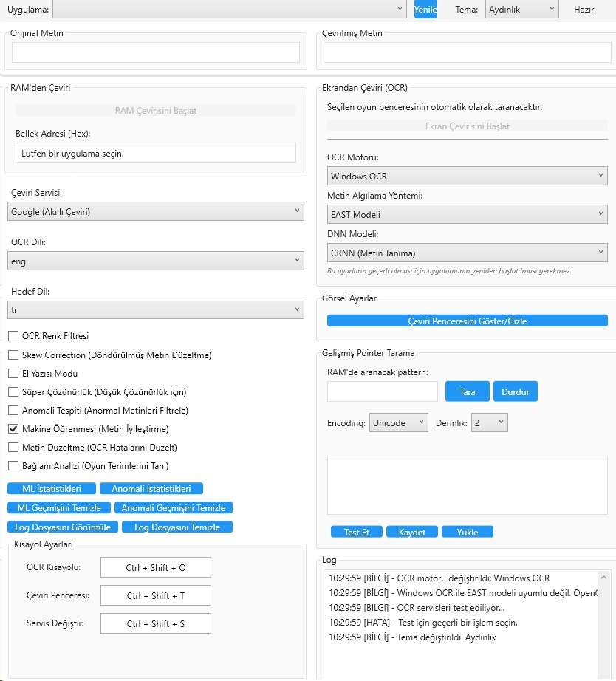Image resolution: width=616 pixels, height=681 pixels.
Task: Click the Log Dosyasını Görüntüle button
Action: pyautogui.click(x=63, y=527)
